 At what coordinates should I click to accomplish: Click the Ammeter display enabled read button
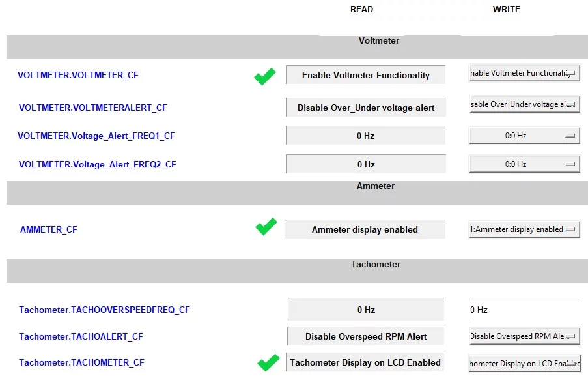(365, 229)
